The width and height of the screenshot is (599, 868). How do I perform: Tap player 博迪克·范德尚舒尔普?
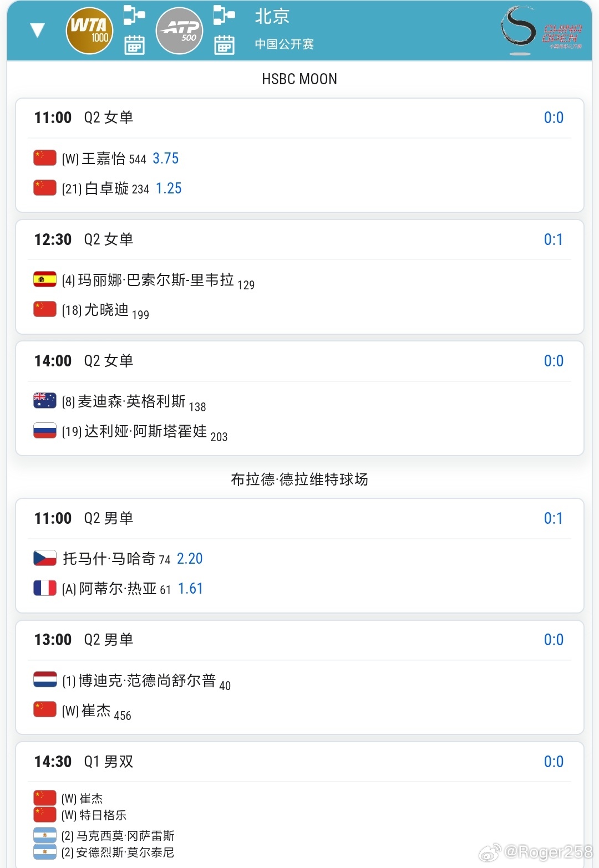(147, 681)
